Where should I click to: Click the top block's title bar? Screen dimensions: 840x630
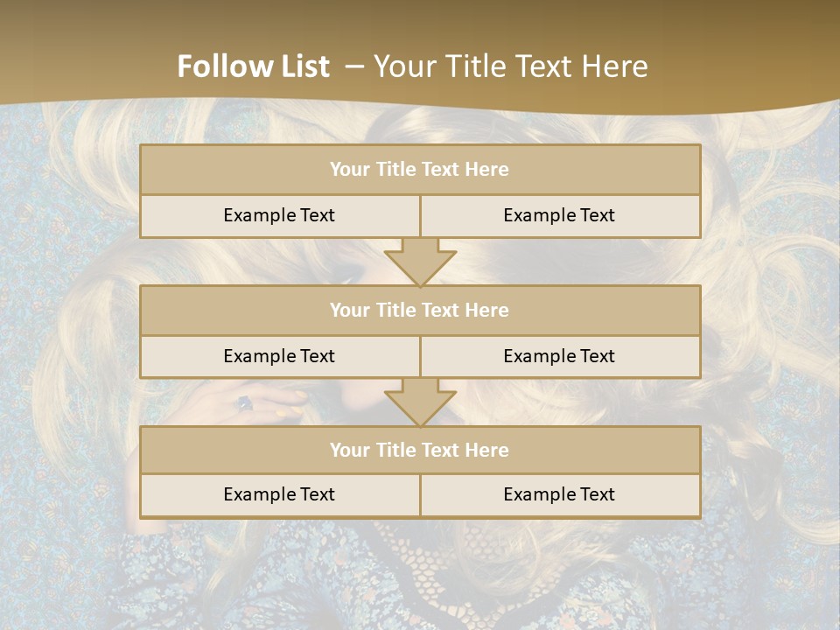420,170
